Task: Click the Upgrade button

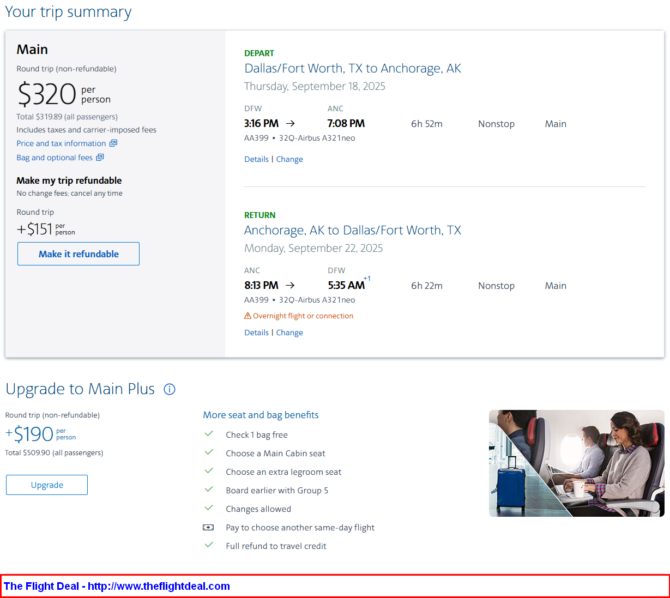Action: 47,485
